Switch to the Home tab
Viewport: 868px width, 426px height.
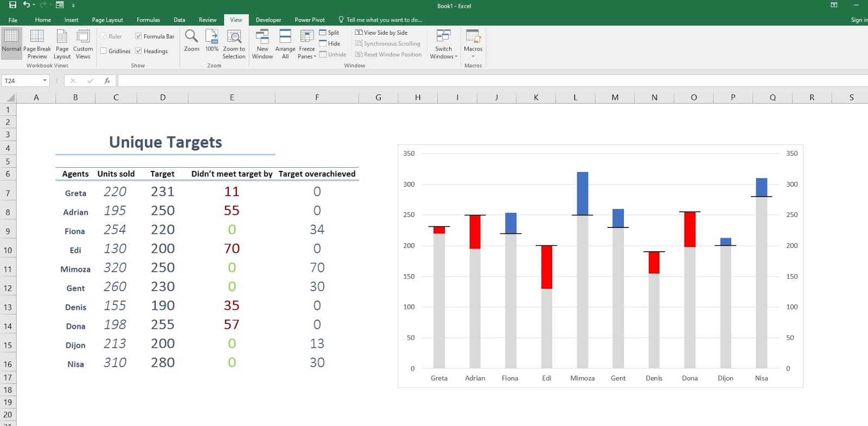point(43,20)
